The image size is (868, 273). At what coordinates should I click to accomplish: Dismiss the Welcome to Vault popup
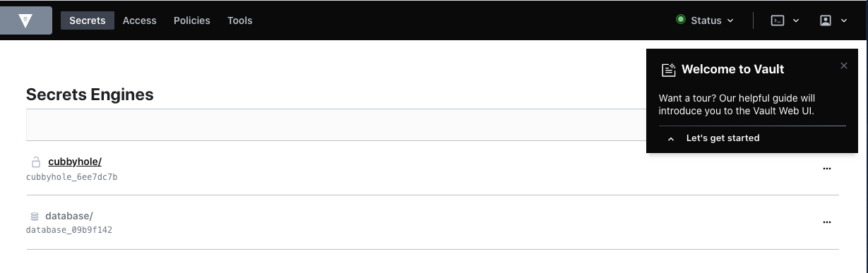[x=844, y=66]
